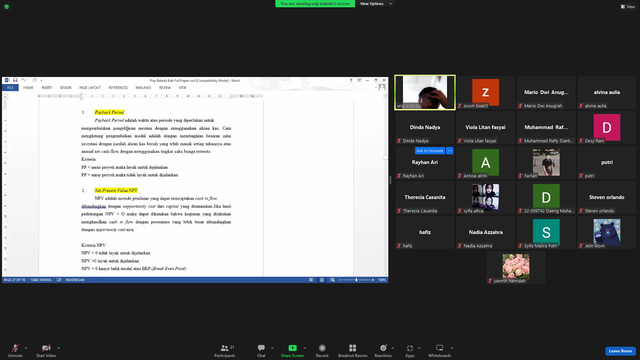640x360 pixels.
Task: Click 100% zoom level in Word
Action: tap(382, 280)
